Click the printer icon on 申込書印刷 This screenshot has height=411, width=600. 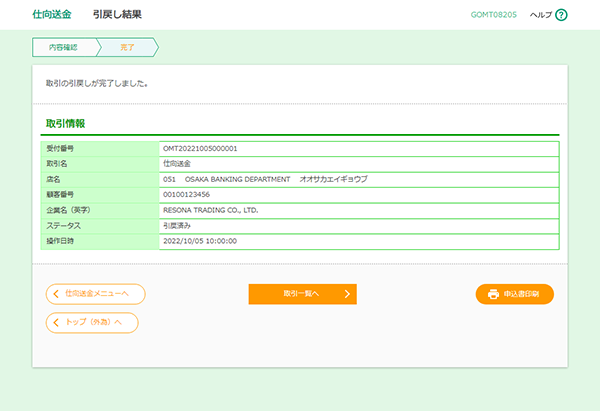click(x=493, y=294)
